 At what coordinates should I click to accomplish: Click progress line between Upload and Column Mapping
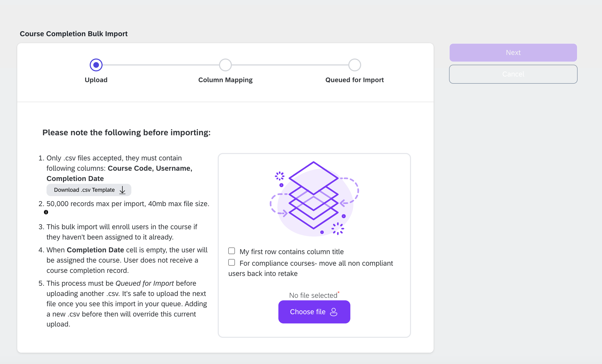click(x=161, y=65)
